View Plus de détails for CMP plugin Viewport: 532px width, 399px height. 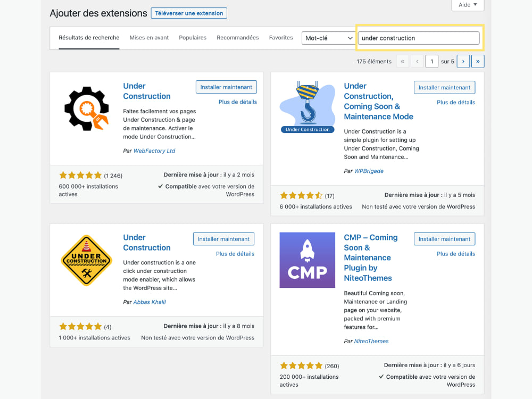pos(456,254)
